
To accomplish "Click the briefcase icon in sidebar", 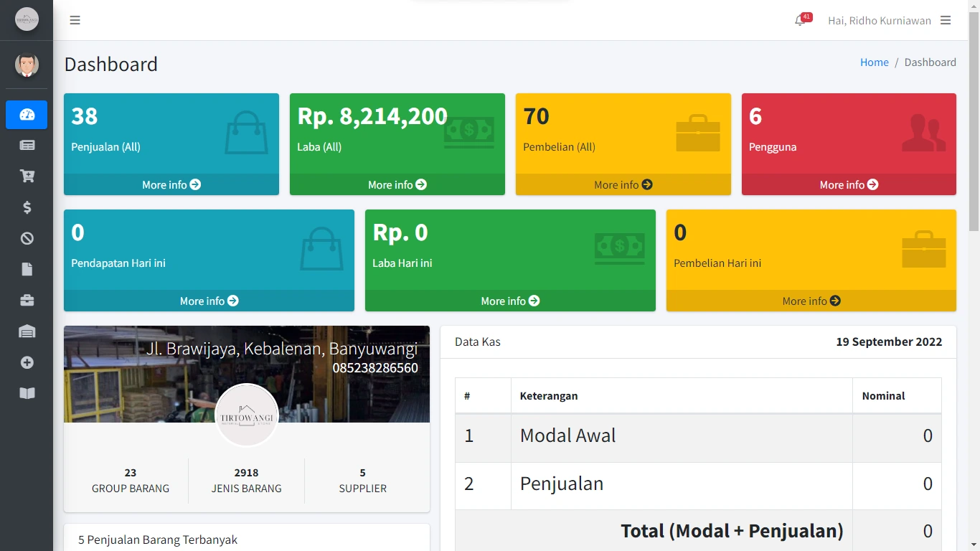I will [27, 301].
